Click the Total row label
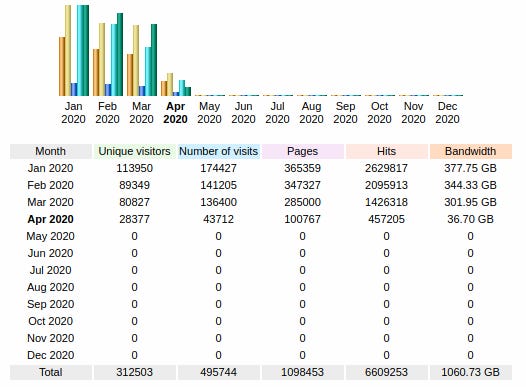The width and height of the screenshot is (526, 387). [x=51, y=372]
